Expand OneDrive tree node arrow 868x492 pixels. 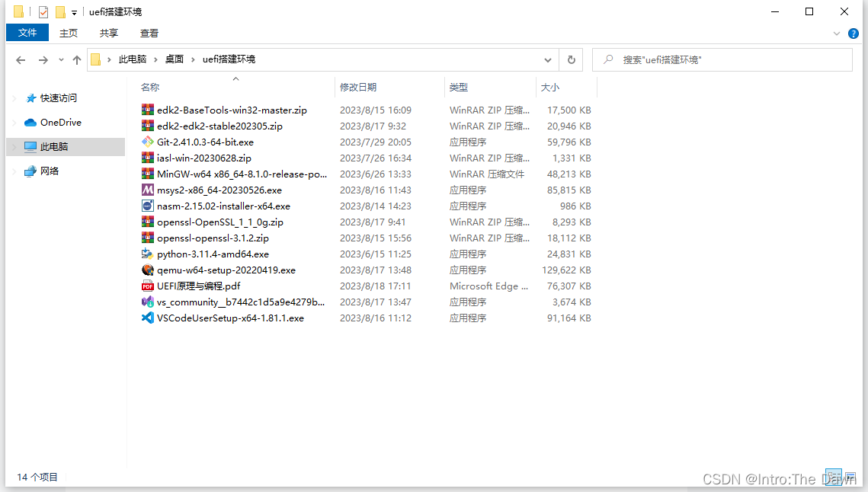point(14,123)
